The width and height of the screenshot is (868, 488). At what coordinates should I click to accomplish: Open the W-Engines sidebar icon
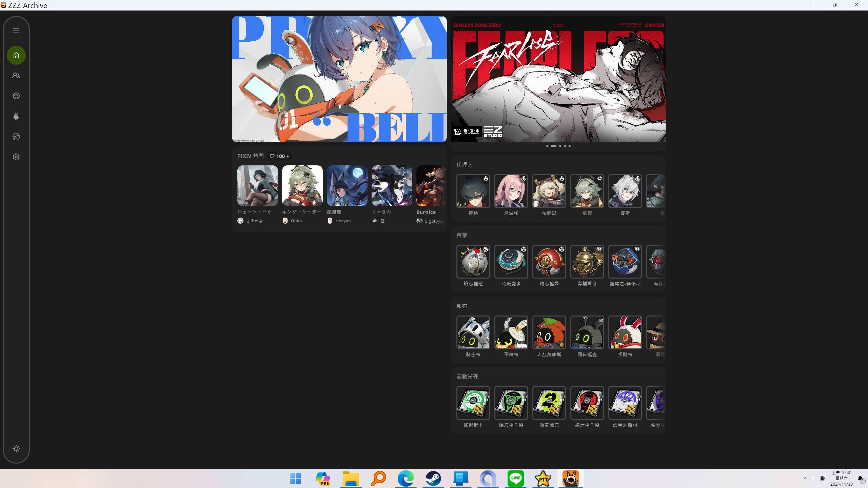(16, 96)
